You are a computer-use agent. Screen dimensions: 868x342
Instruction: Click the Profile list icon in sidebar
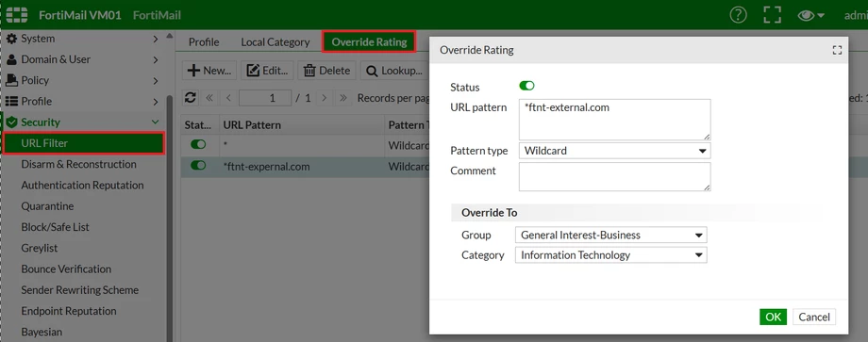11,102
